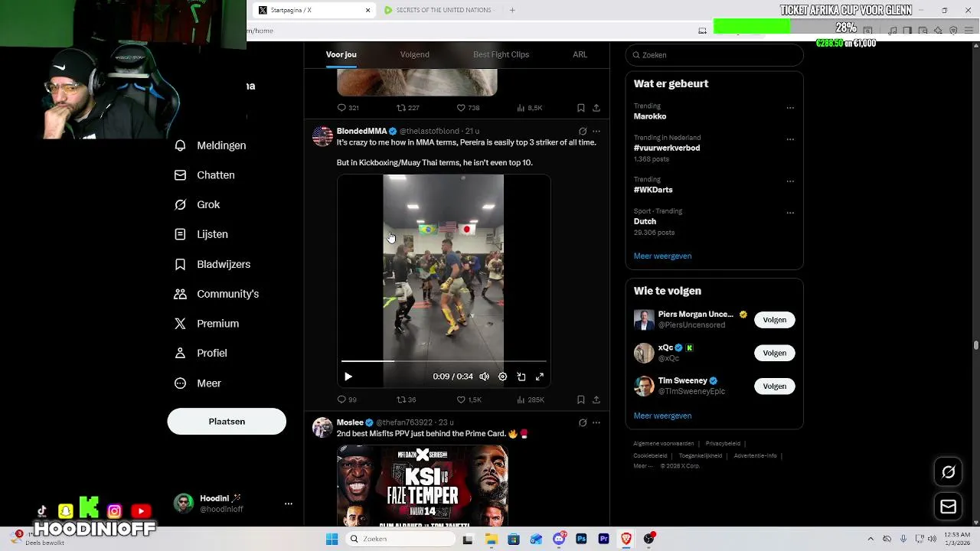The width and height of the screenshot is (980, 551).
Task: Seek on the video progress bar
Action: (x=444, y=360)
